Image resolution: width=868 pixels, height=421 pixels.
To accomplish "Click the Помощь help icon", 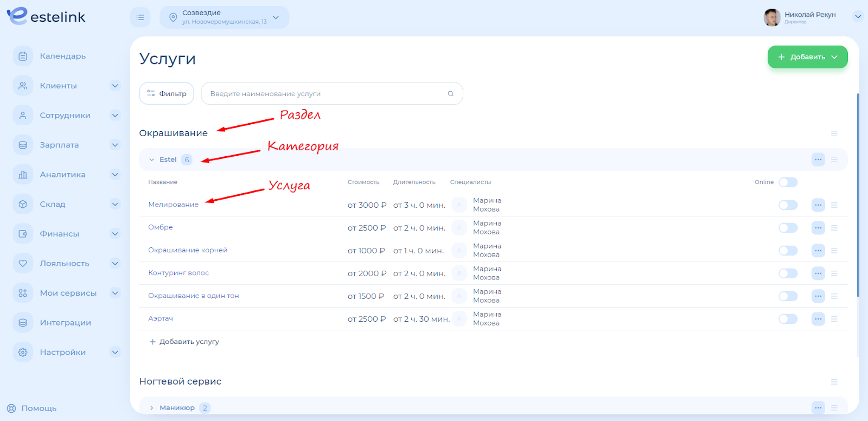I will point(11,409).
